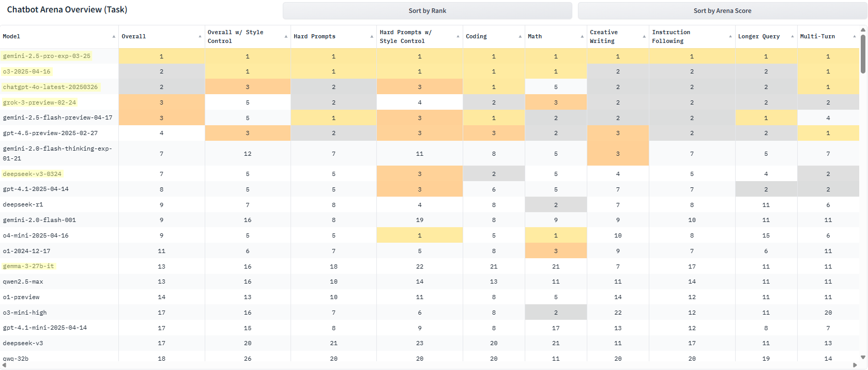Click Coding cell of gemma-3-27b-it

pyautogui.click(x=494, y=266)
